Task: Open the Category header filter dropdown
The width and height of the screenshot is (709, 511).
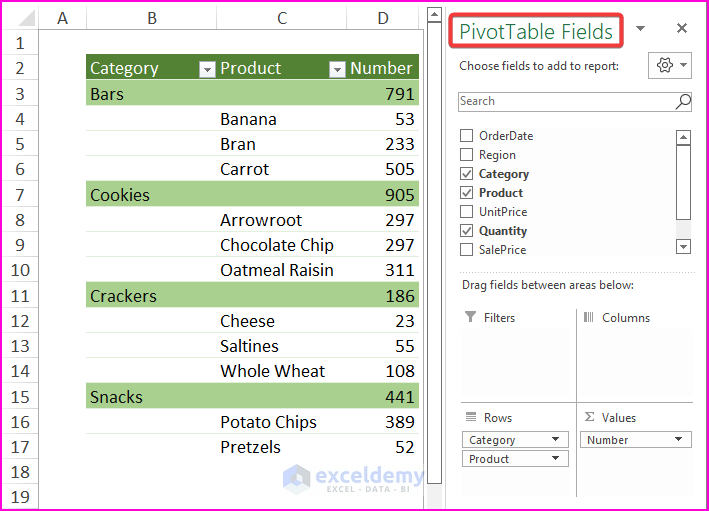Action: (207, 69)
